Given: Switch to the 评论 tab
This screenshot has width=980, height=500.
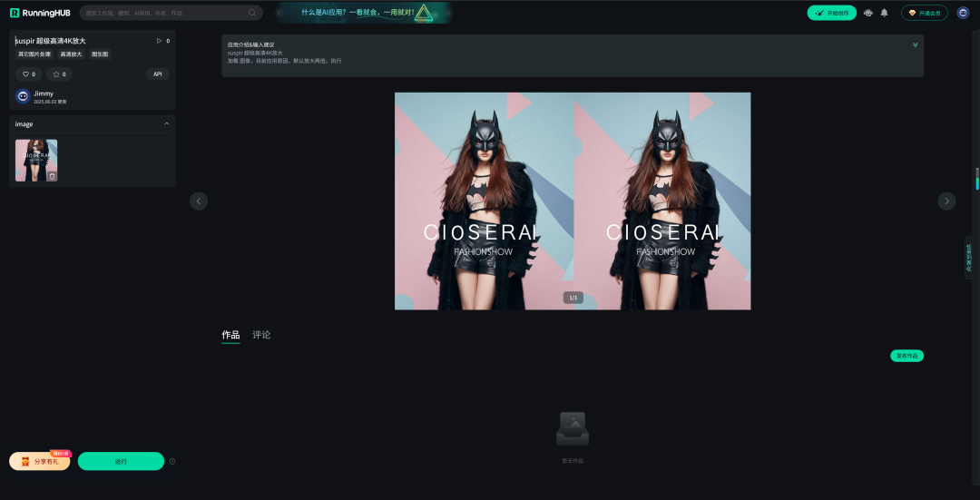Looking at the screenshot, I should (261, 335).
